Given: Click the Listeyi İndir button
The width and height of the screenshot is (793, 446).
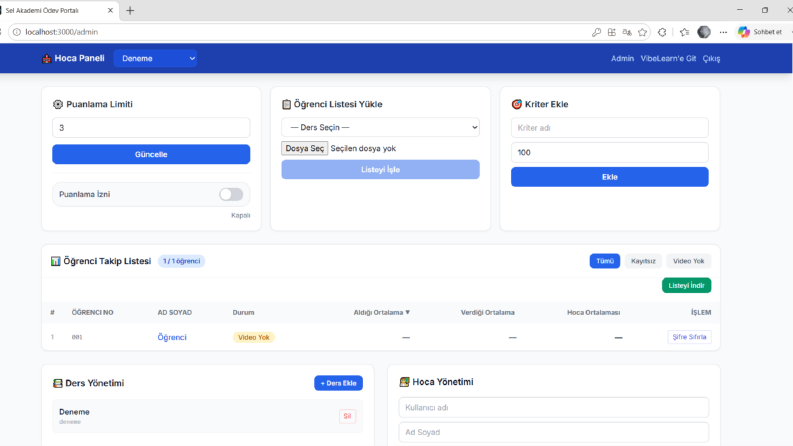Looking at the screenshot, I should coord(686,285).
